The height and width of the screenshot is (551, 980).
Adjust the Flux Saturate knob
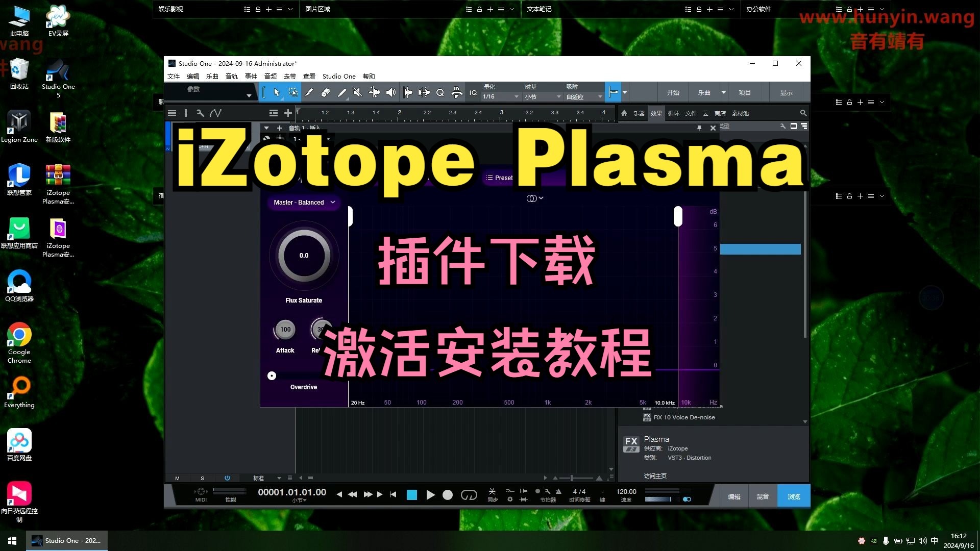[x=304, y=256]
